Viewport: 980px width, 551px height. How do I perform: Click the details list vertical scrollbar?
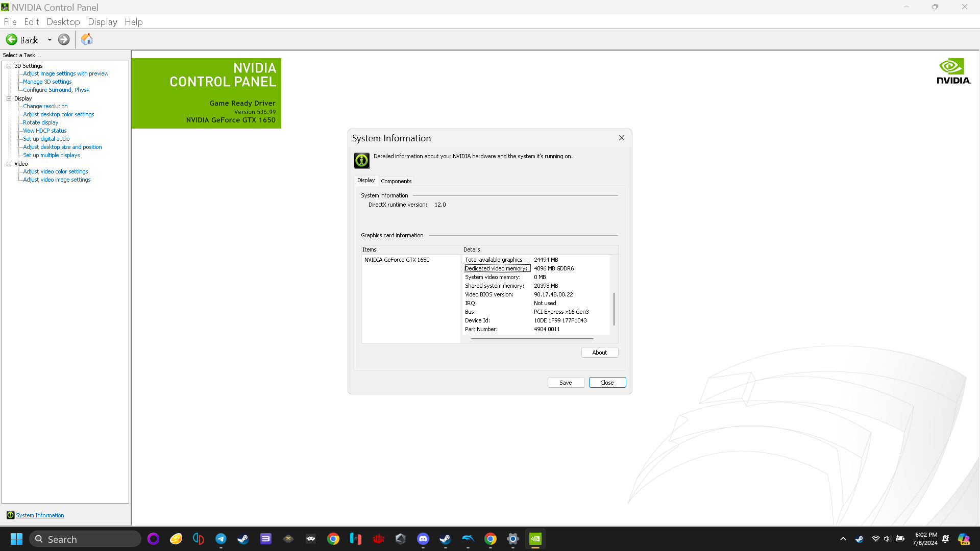point(614,309)
